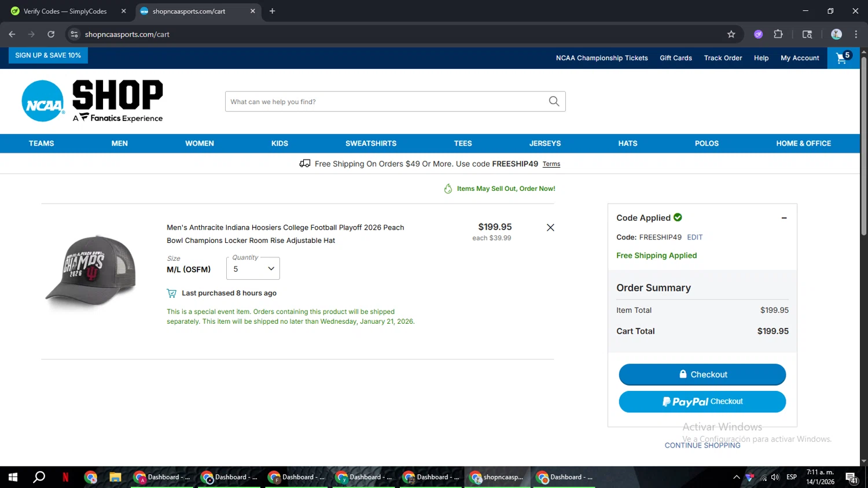Viewport: 868px width, 488px height.
Task: Go back to previous page
Action: [x=12, y=34]
